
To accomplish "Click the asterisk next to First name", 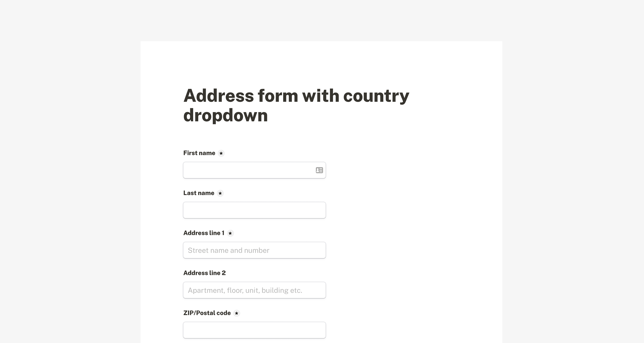I will 221,154.
